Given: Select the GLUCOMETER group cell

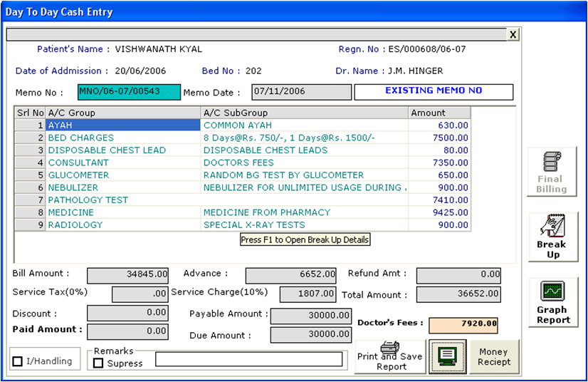Looking at the screenshot, I should point(123,175).
